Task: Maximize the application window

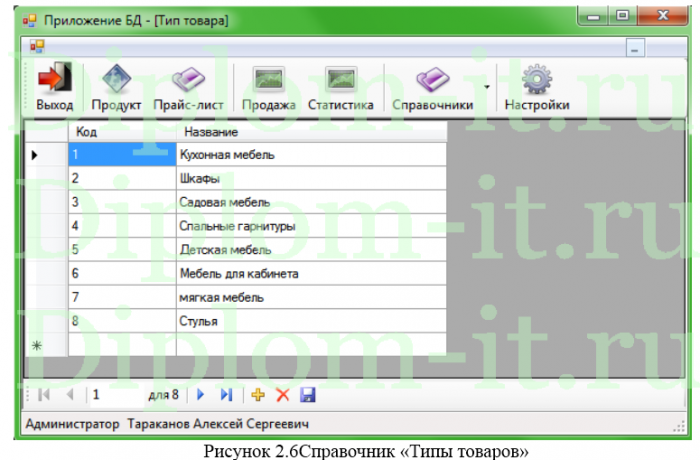Action: (623, 16)
